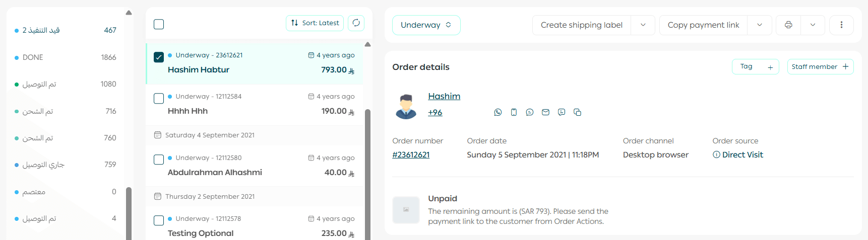
Task: Open WhatsApp chat with customer Hashim
Action: click(x=498, y=112)
